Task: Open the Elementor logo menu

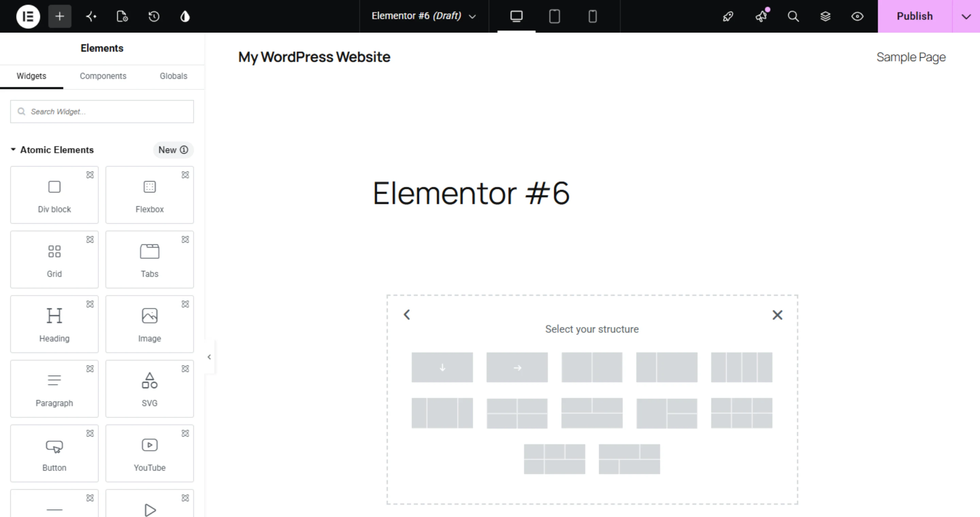Action: 28,16
